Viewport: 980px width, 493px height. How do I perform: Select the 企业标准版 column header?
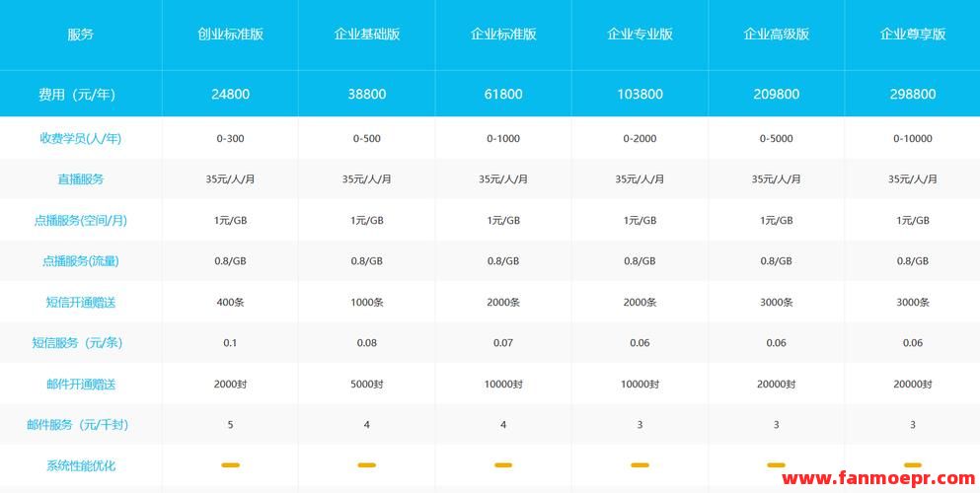click(503, 35)
